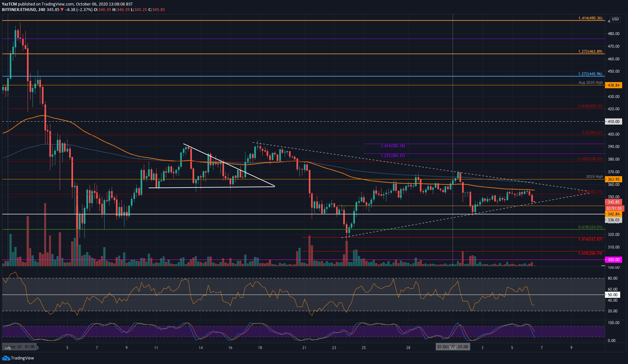Select the 336.03 price tag
This screenshot has width=628, height=364.
(x=613, y=220)
